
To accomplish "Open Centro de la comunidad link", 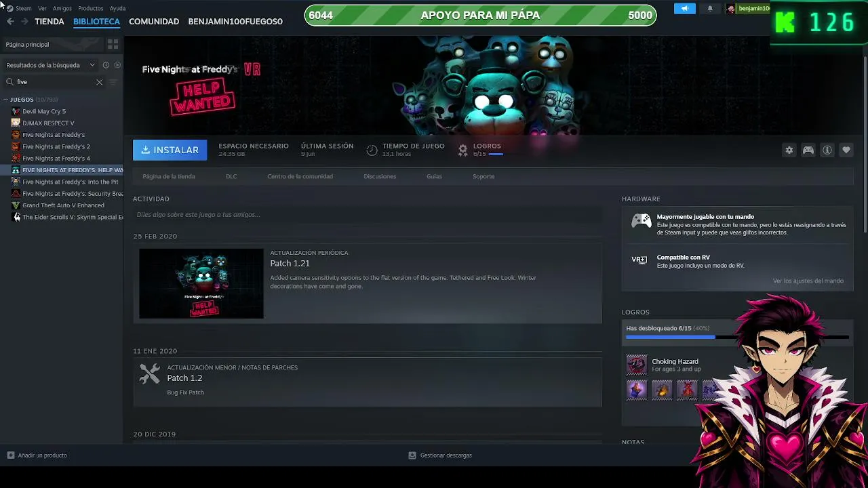I will tap(300, 176).
